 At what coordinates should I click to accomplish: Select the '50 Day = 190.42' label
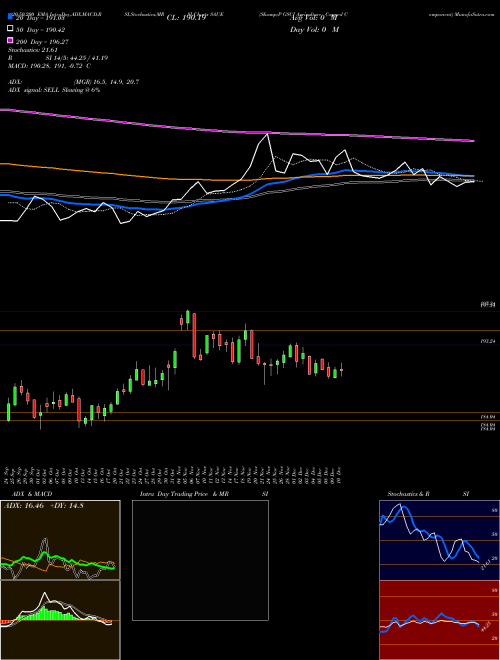[40, 30]
